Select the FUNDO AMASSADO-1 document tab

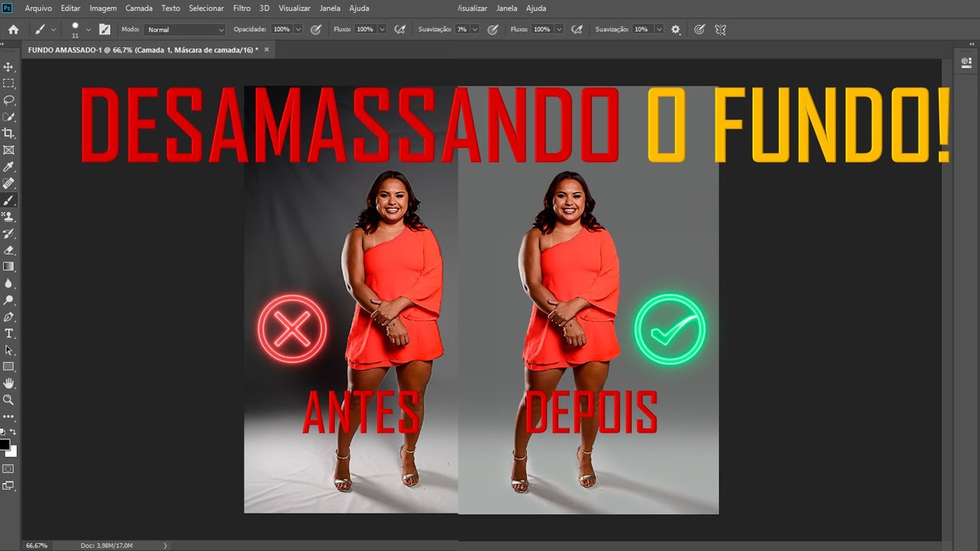click(x=142, y=49)
